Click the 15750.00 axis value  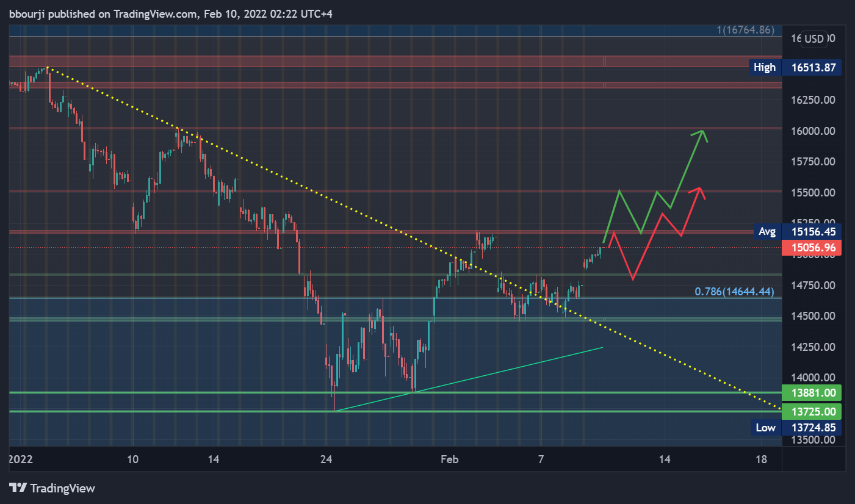tap(812, 161)
